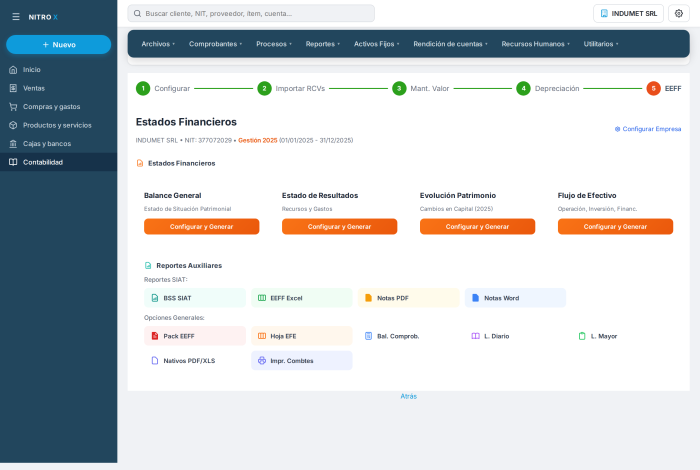This screenshot has height=470, width=700.
Task: Configurar y Generar for Balance General
Action: tap(201, 227)
